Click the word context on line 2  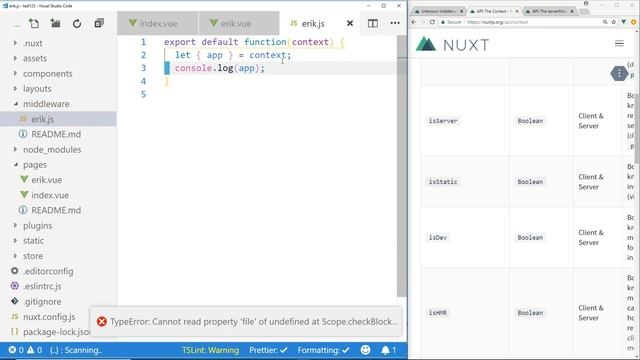pos(268,55)
